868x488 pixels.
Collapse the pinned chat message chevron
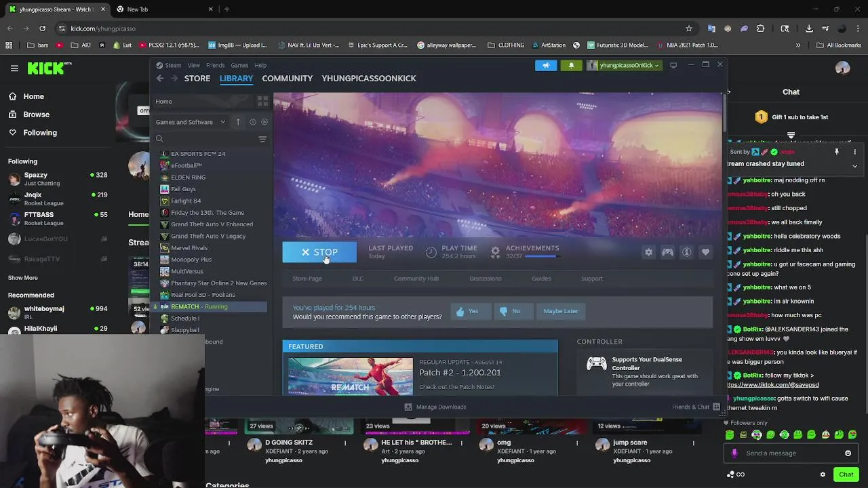(854, 166)
